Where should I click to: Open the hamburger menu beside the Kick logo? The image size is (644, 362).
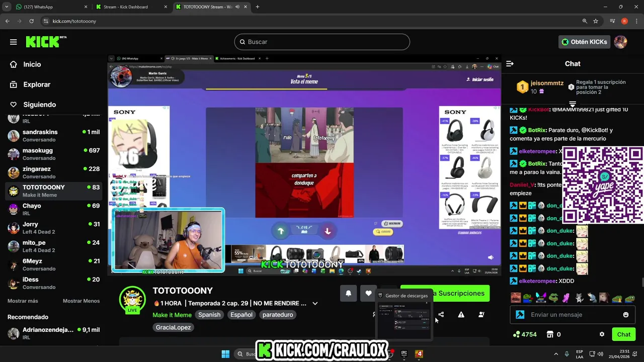(x=14, y=42)
